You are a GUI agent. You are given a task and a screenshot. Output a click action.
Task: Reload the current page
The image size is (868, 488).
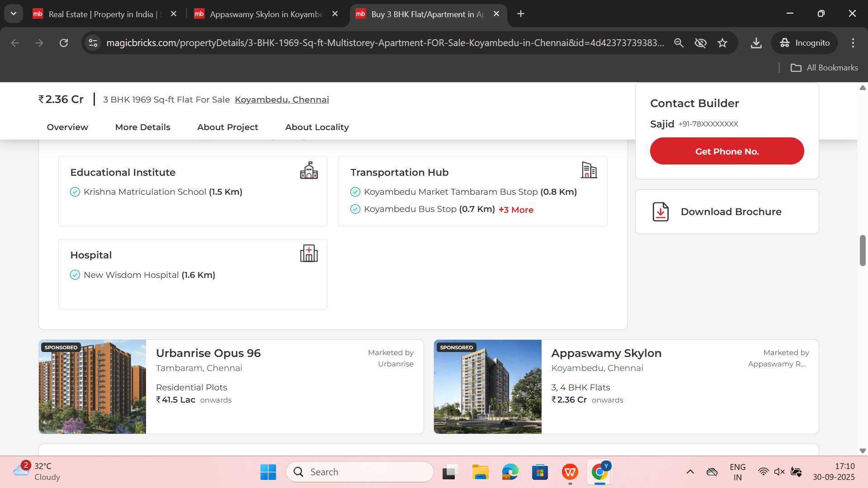(64, 43)
